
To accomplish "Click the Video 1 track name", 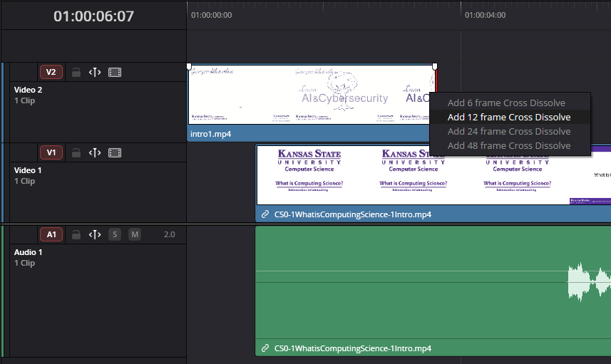I will pos(28,170).
